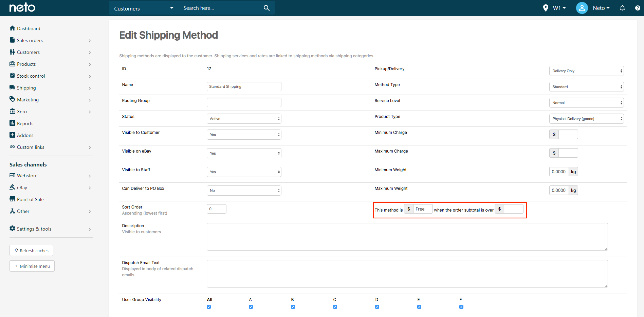Click the Dashboard home icon
Image resolution: width=644 pixels, height=317 pixels.
click(13, 28)
